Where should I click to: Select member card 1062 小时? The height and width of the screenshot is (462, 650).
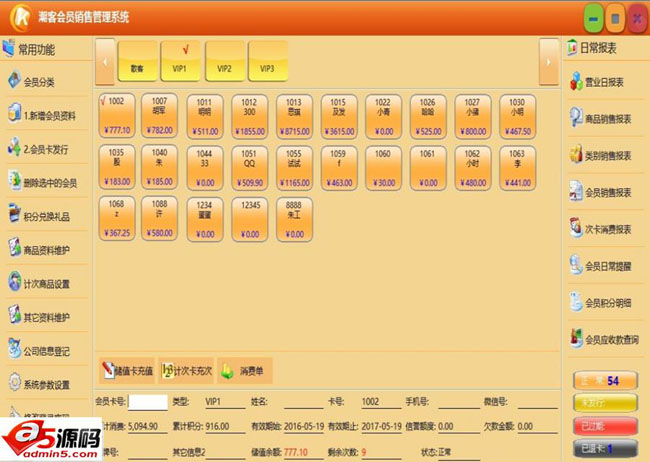[473, 168]
